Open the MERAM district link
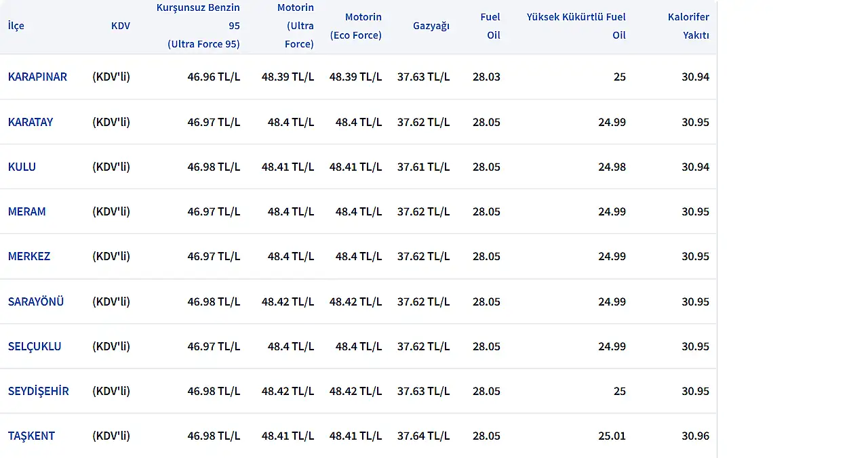This screenshot has width=868, height=458. tap(27, 211)
